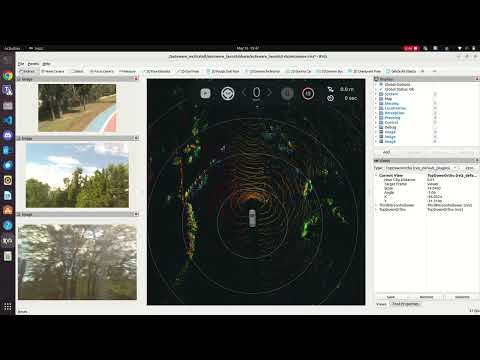
Task: Click the plus icon in toolbar
Action: tap(423, 71)
